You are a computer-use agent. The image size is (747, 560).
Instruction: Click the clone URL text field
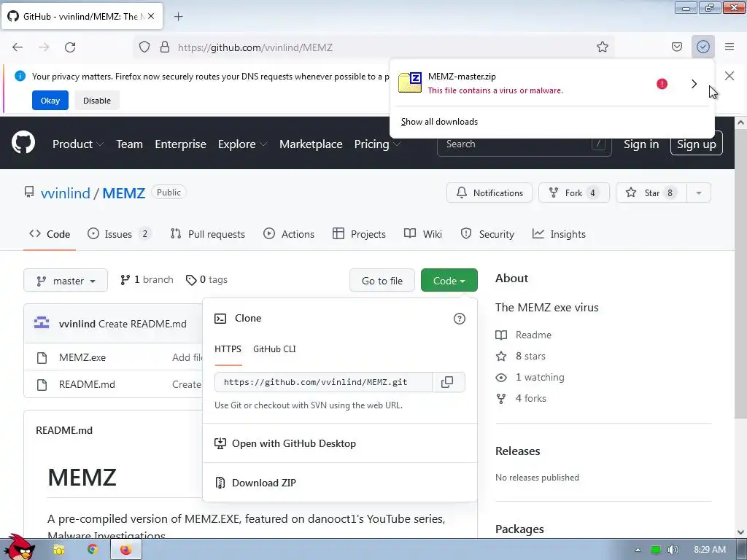(x=323, y=382)
